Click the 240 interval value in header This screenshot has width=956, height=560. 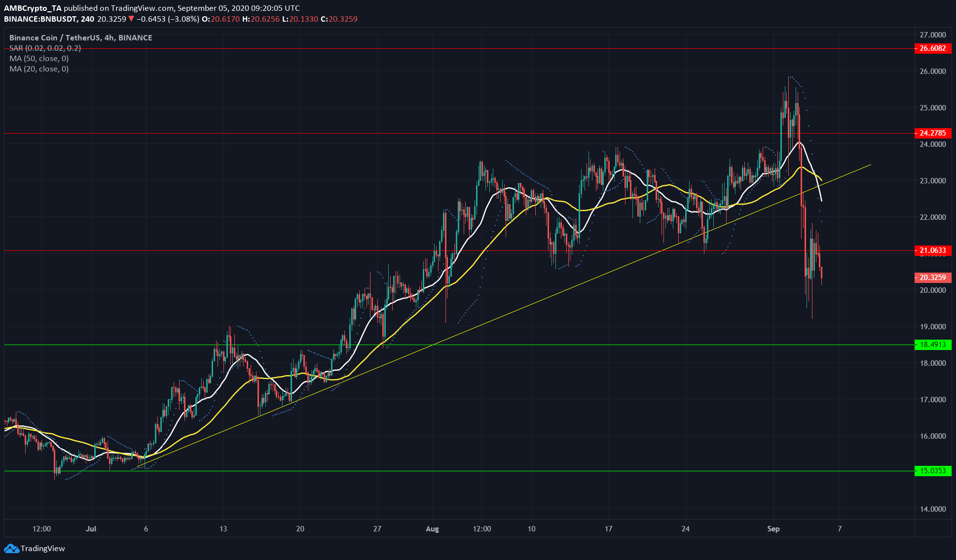coord(87,19)
